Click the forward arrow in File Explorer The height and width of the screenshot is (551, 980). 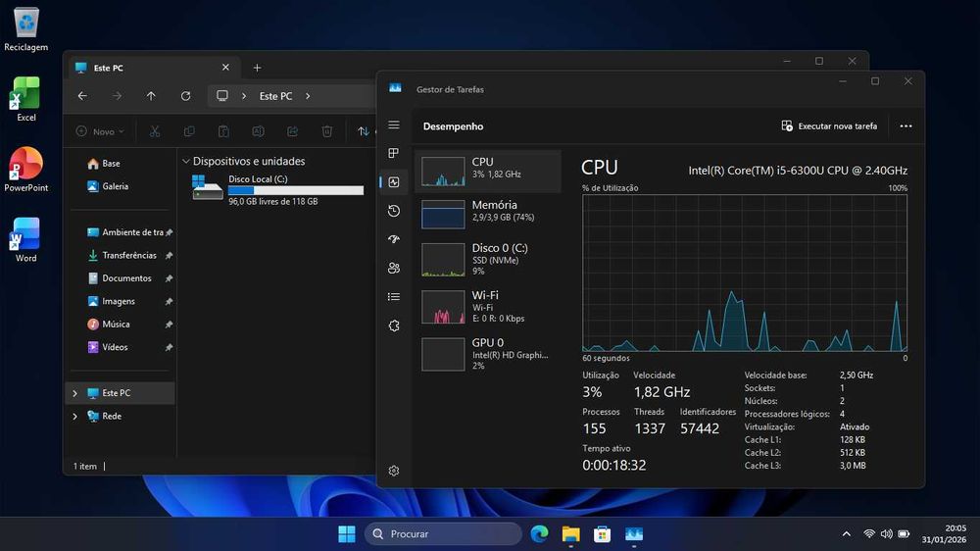(117, 96)
